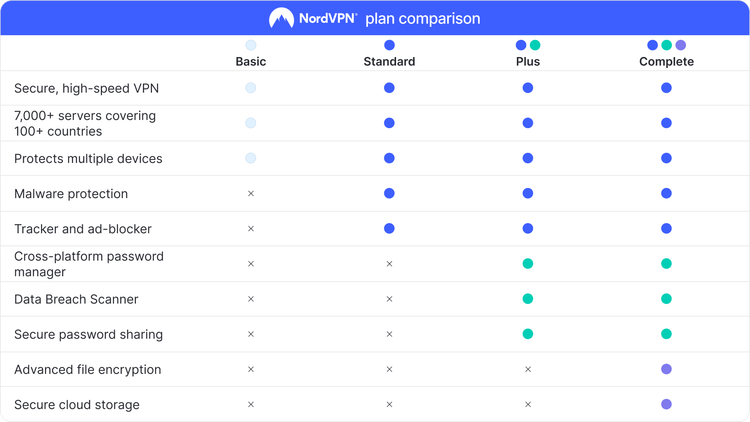Click the plan comparison title text
The image size is (750, 422).
pyautogui.click(x=422, y=19)
